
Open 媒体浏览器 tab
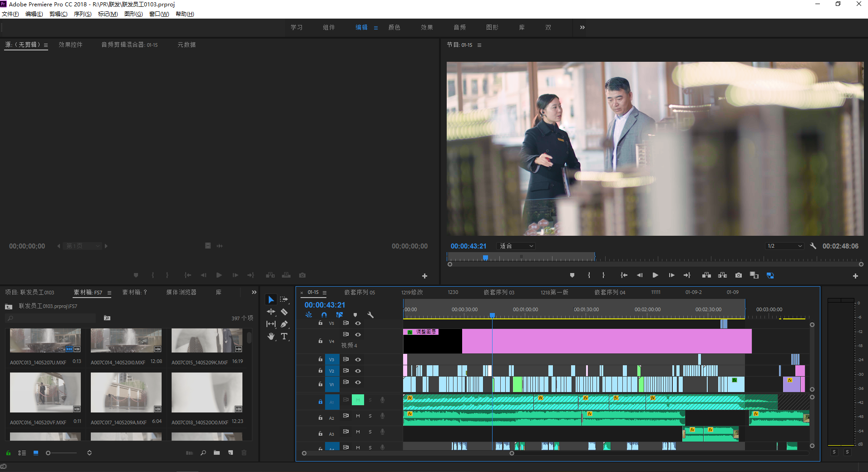[181, 292]
